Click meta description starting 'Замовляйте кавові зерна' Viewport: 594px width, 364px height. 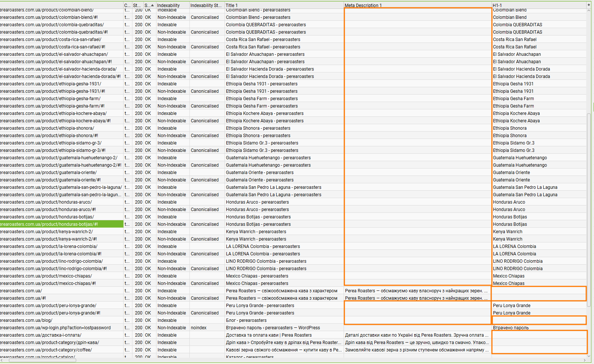(x=417, y=350)
